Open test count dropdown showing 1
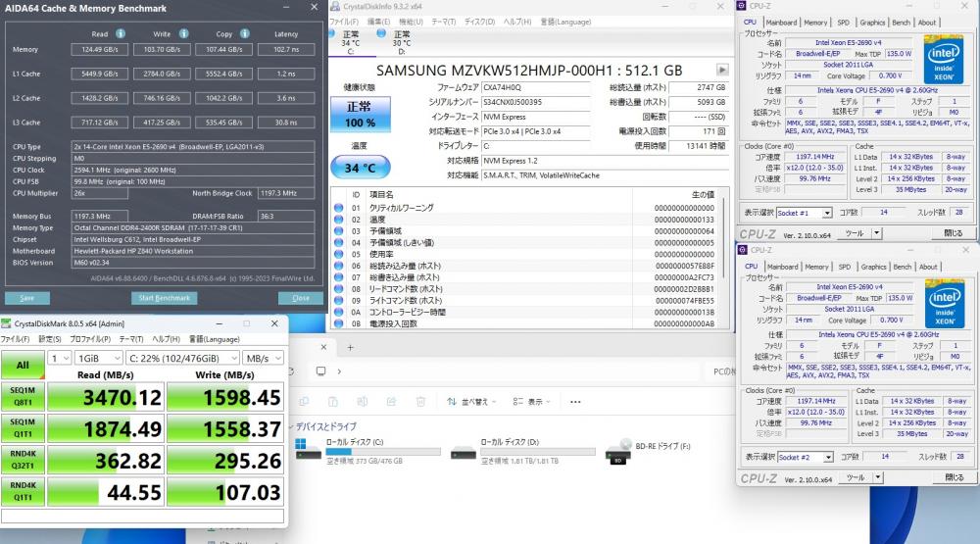 tap(60, 359)
